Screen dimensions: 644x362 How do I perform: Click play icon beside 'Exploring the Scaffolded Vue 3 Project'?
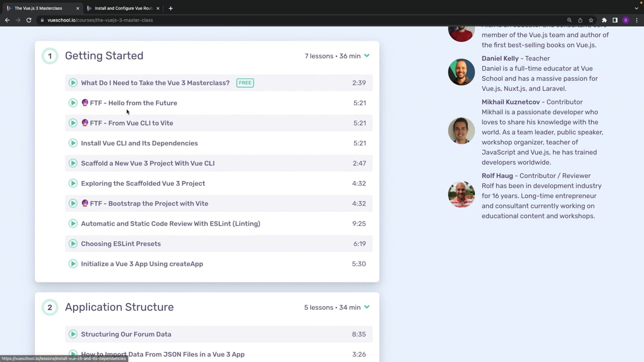click(x=73, y=184)
